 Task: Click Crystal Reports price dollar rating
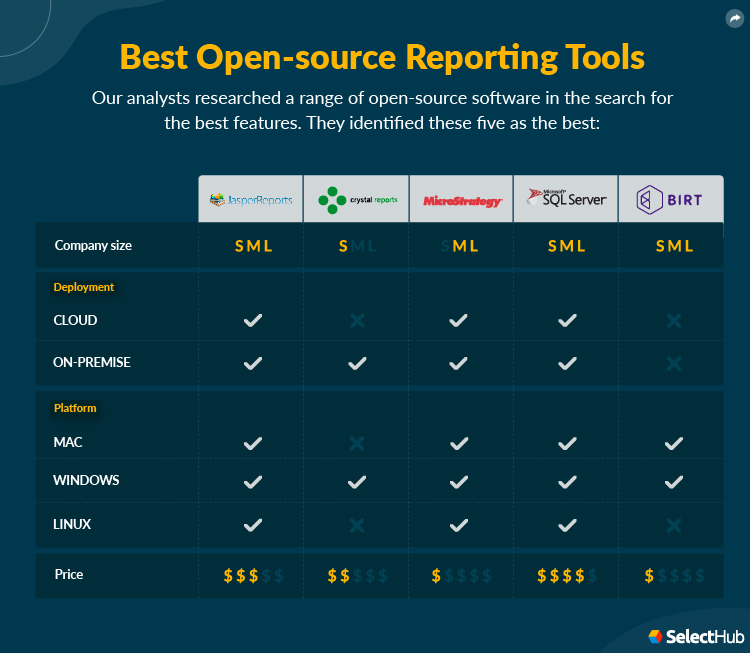[x=357, y=576]
